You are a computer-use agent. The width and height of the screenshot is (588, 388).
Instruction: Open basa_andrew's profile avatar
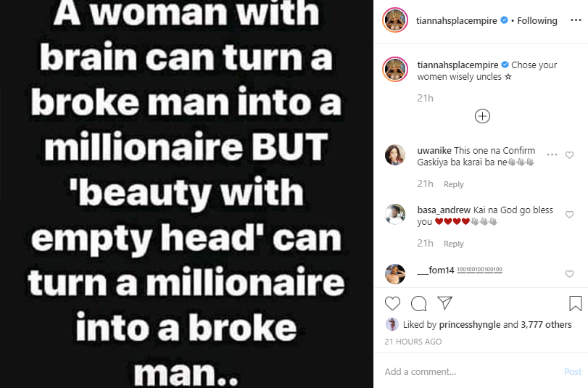(x=395, y=215)
